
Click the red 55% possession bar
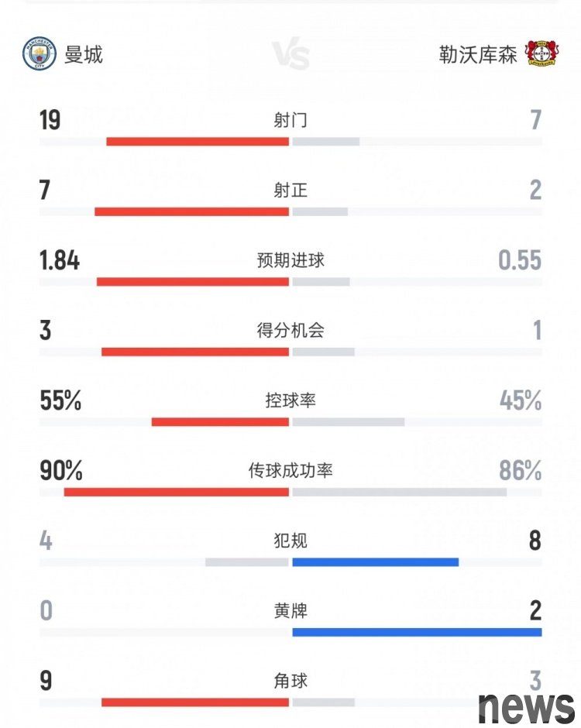[x=221, y=422]
